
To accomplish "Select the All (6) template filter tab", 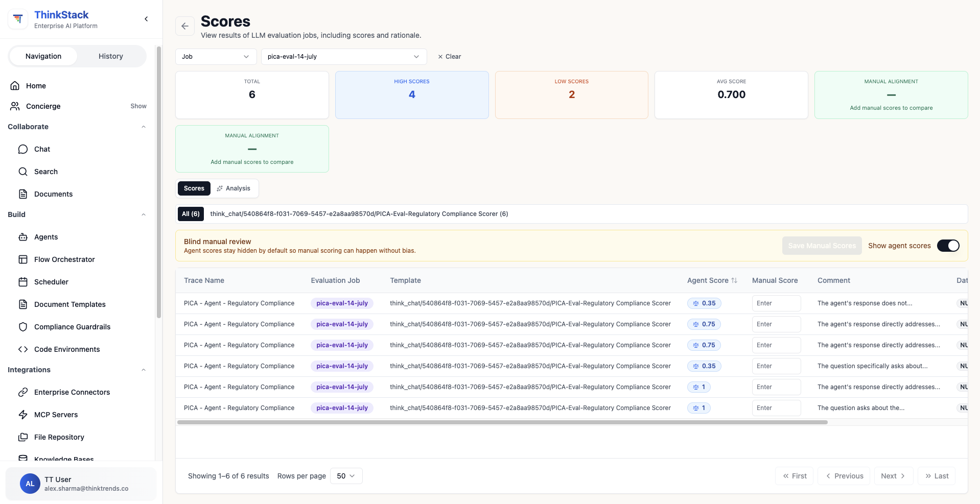I will pos(191,214).
